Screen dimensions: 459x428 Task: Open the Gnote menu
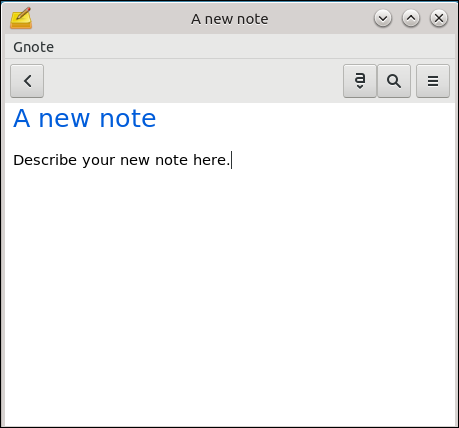pos(33,47)
